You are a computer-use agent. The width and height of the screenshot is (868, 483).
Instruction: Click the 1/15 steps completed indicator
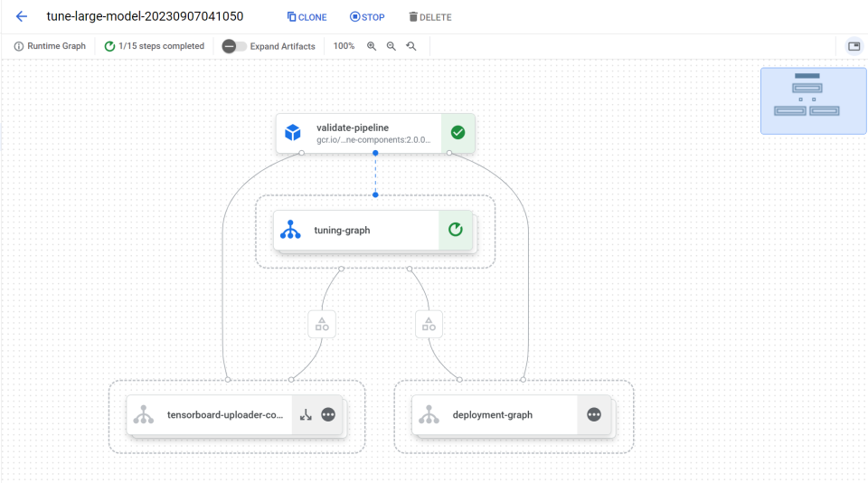pyautogui.click(x=155, y=46)
